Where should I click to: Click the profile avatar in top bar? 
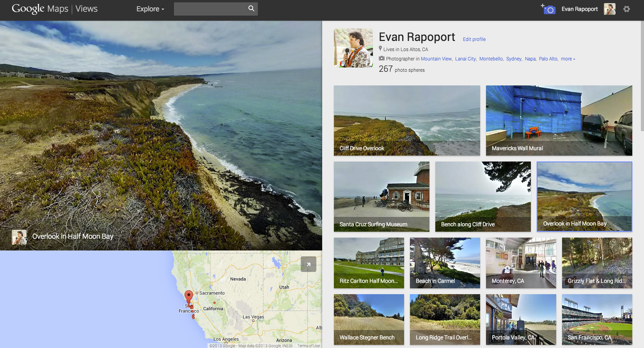[609, 9]
